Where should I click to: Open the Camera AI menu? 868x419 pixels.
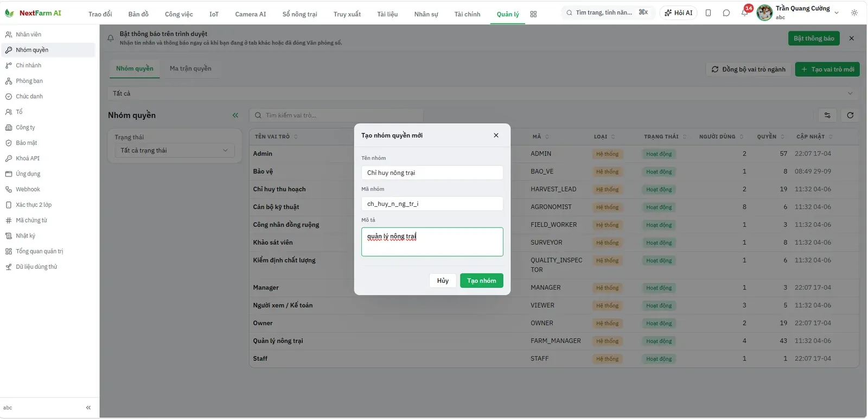click(251, 14)
